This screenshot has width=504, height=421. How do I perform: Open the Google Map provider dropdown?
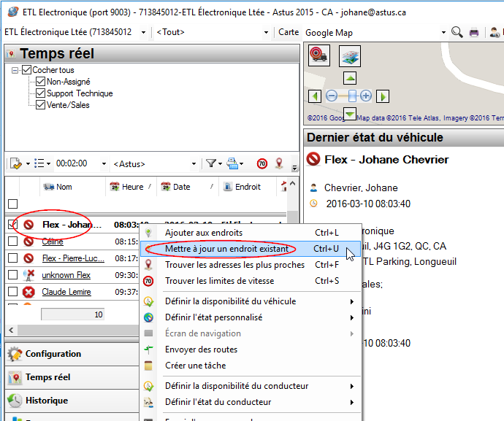pos(443,32)
